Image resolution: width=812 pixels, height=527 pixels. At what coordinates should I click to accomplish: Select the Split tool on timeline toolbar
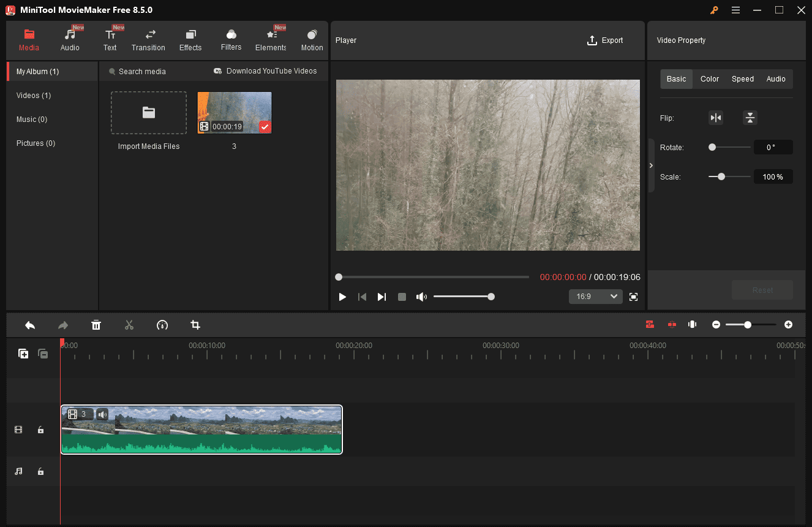(129, 325)
